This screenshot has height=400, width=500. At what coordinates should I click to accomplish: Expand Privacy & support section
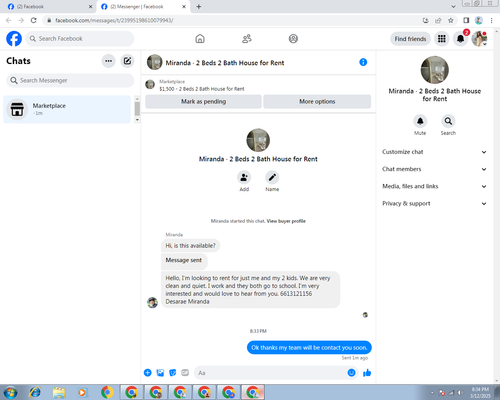click(434, 204)
